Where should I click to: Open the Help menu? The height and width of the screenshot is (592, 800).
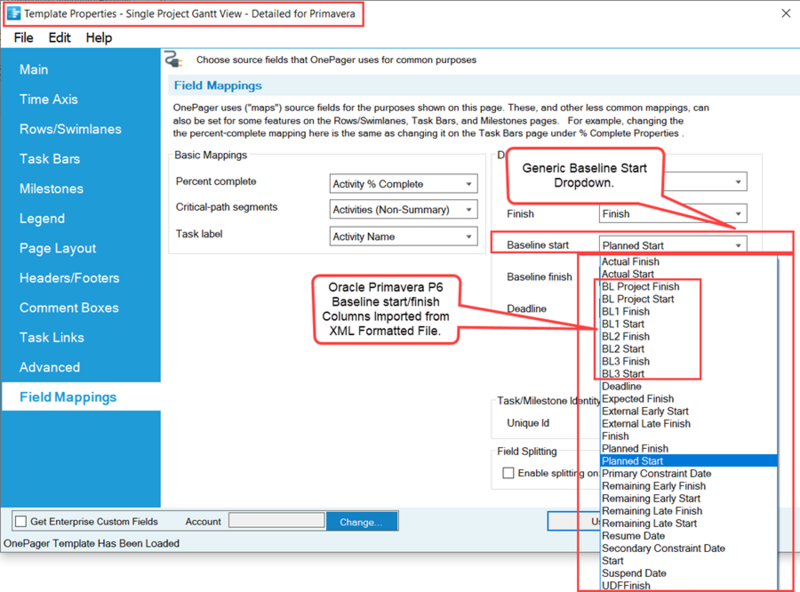98,38
